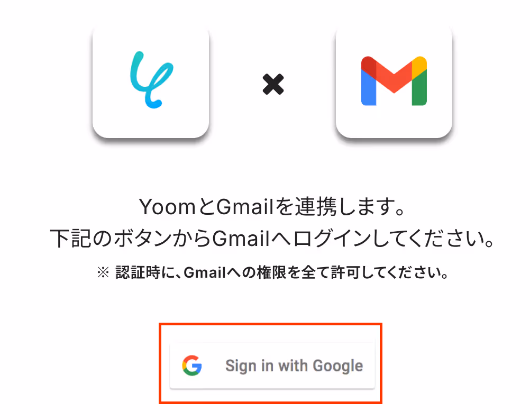Select the Google G logo icon
The width and height of the screenshot is (530, 420).
point(192,366)
